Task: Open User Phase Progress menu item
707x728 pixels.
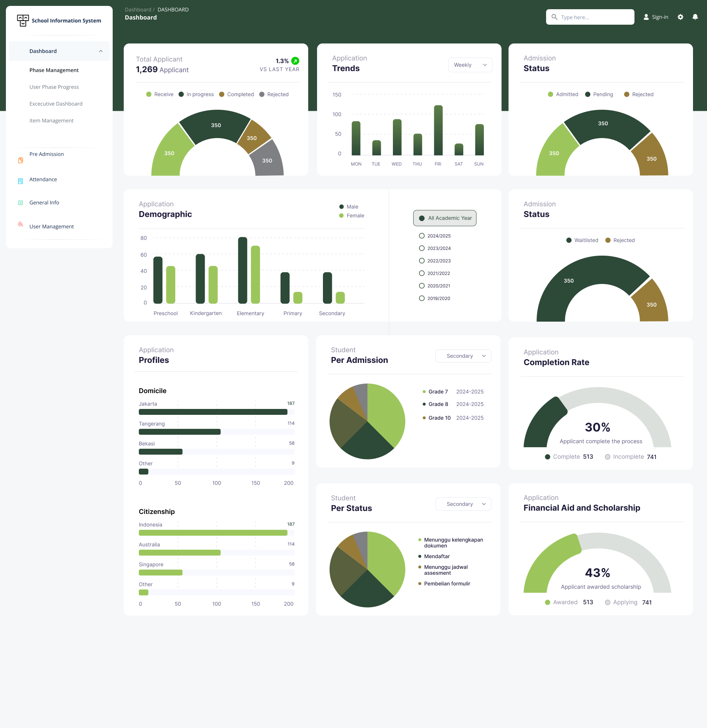Action: pyautogui.click(x=54, y=87)
